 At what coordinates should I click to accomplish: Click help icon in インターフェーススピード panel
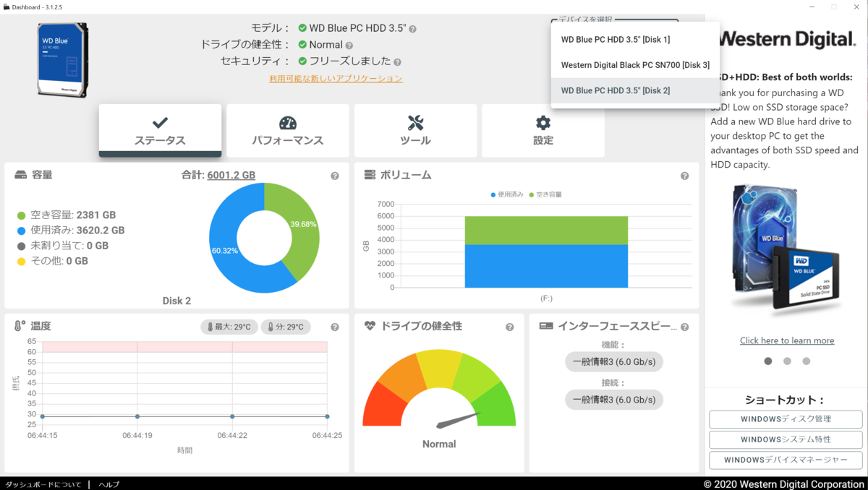pos(684,327)
